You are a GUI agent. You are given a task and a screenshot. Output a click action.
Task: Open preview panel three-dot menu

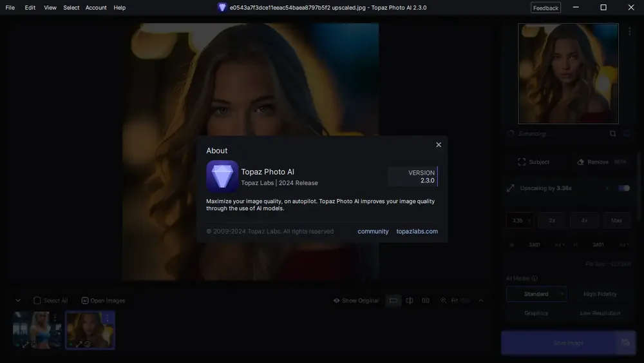click(x=629, y=31)
